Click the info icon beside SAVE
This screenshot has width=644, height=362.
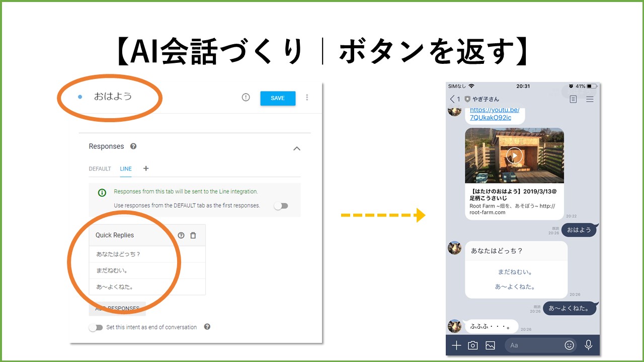tap(246, 98)
